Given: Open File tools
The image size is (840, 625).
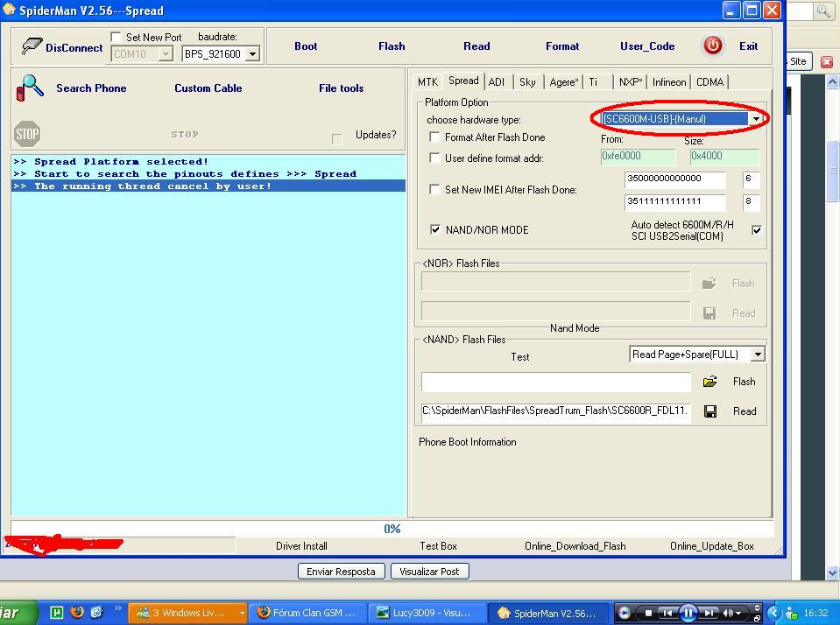Looking at the screenshot, I should point(342,88).
